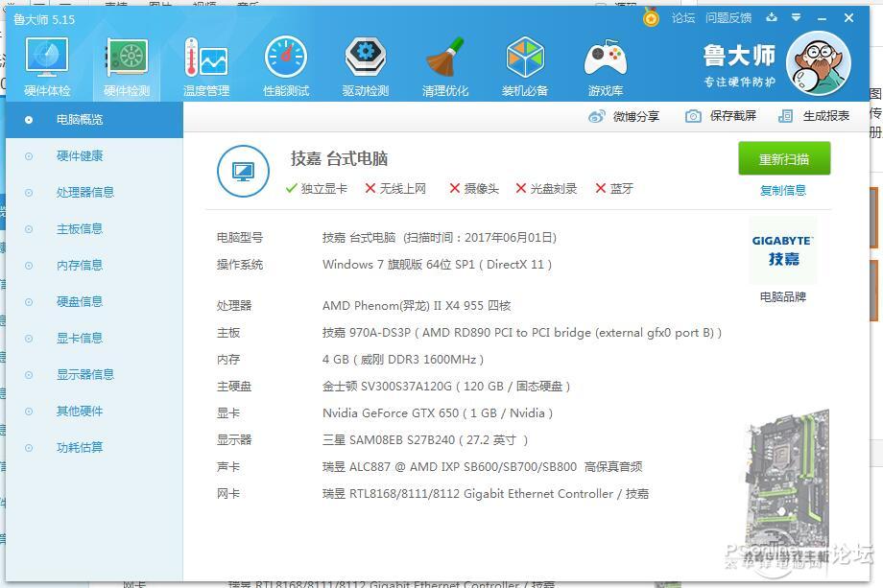Click the RTL8168 Gigabit Ethernet Controller text

click(x=486, y=493)
